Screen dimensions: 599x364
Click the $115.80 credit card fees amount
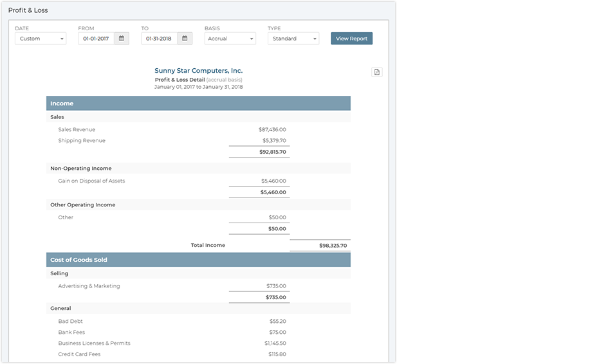pyautogui.click(x=277, y=354)
